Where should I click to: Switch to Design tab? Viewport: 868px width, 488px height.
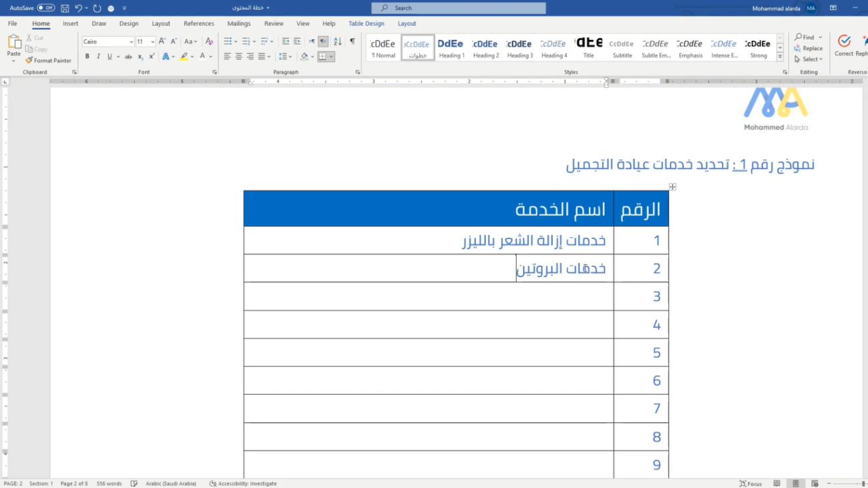tap(129, 23)
